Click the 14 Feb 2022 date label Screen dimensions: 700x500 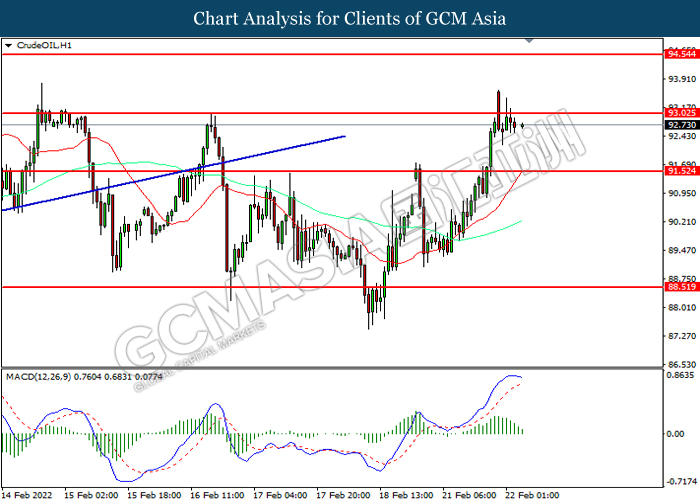tap(27, 495)
